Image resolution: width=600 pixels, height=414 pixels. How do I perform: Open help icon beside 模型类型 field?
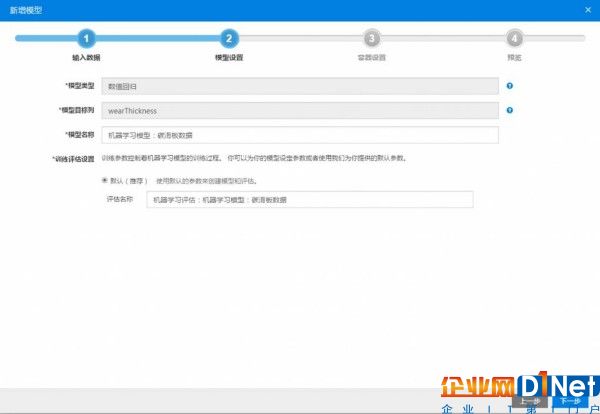(509, 86)
